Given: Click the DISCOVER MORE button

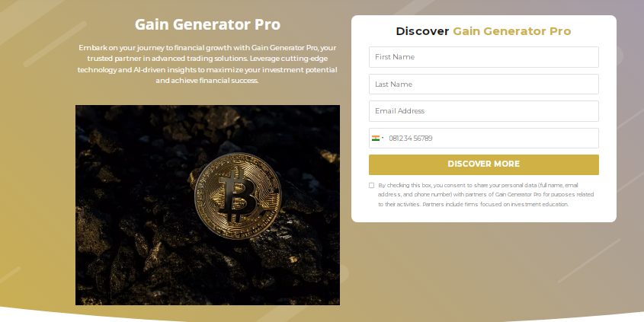Looking at the screenshot, I should tap(483, 164).
